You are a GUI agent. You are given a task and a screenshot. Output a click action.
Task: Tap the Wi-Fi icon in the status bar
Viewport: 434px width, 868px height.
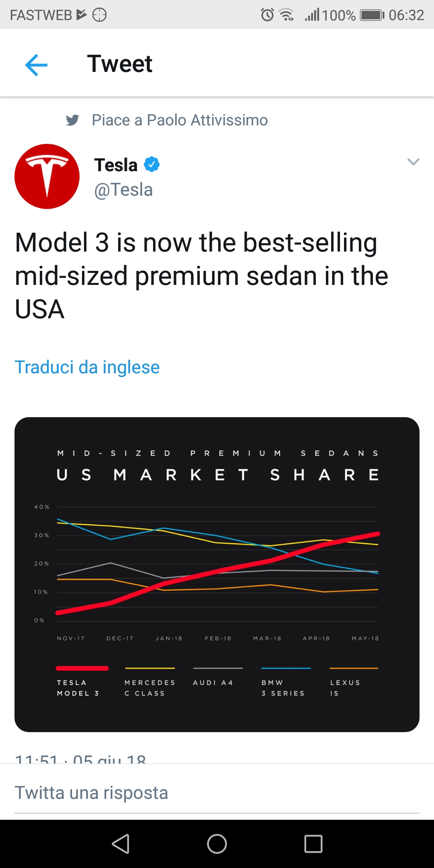click(285, 15)
